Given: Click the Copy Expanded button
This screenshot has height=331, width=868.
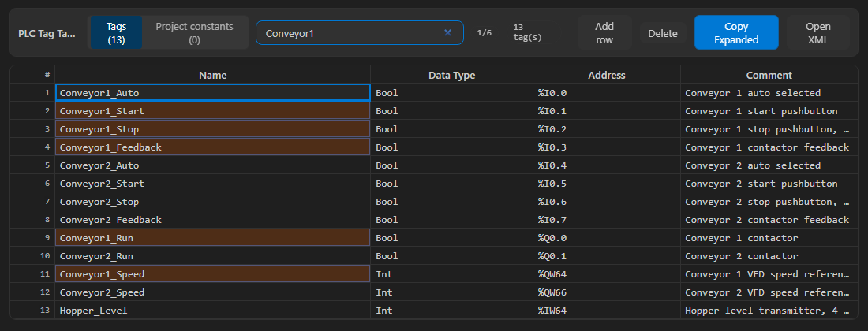Looking at the screenshot, I should click(x=736, y=32).
